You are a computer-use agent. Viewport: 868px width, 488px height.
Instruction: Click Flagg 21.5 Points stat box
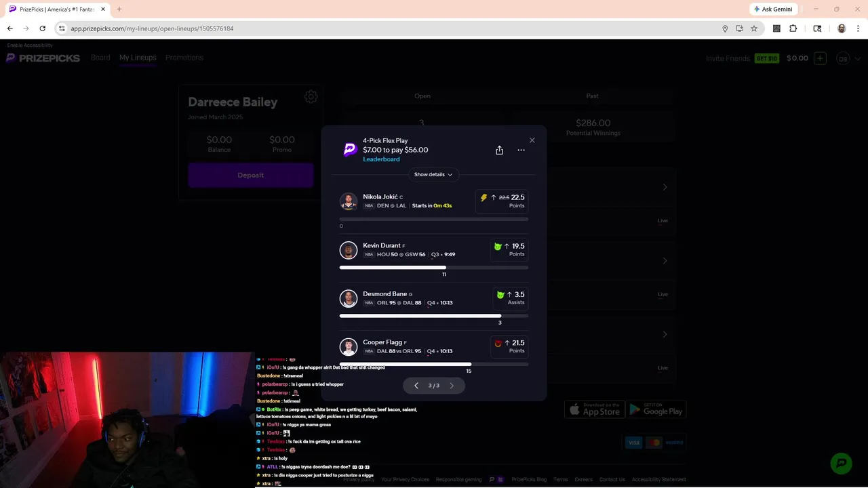click(509, 347)
